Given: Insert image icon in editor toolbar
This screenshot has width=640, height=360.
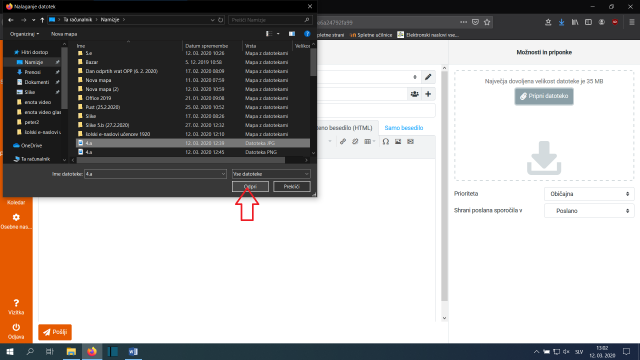Looking at the screenshot, I should pyautogui.click(x=398, y=141).
